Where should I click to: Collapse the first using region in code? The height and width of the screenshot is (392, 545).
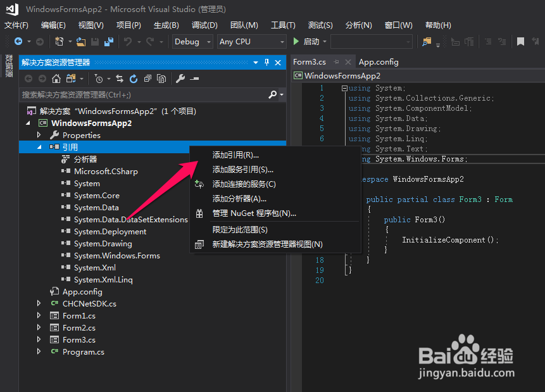pyautogui.click(x=344, y=89)
